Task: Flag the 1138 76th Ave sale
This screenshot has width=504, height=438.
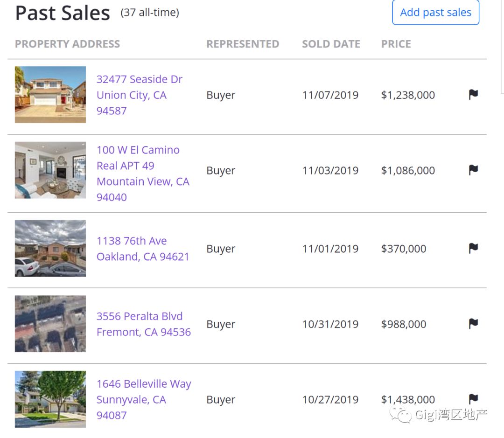Action: (x=473, y=249)
